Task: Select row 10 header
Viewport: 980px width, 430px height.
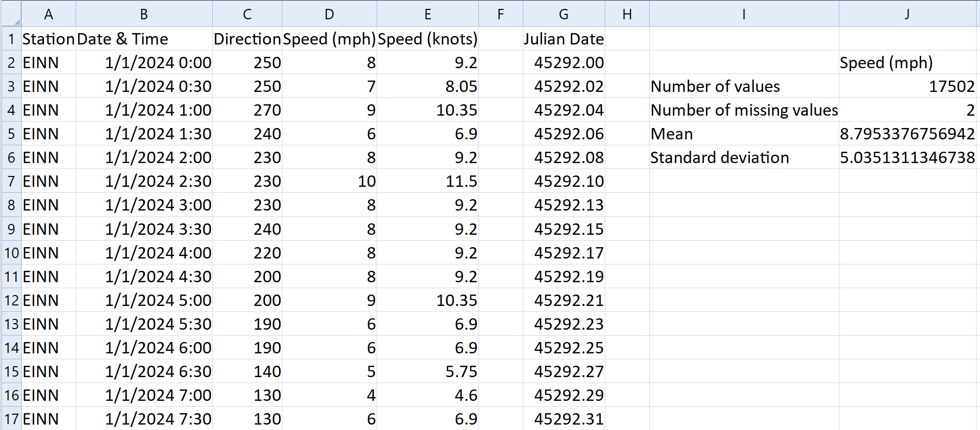Action: [11, 253]
